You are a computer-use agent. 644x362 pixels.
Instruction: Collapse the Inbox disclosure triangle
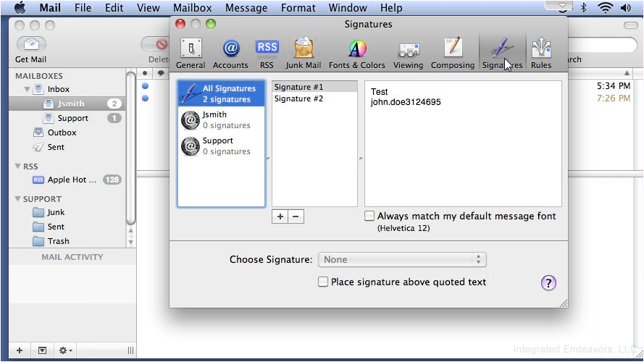click(x=27, y=89)
